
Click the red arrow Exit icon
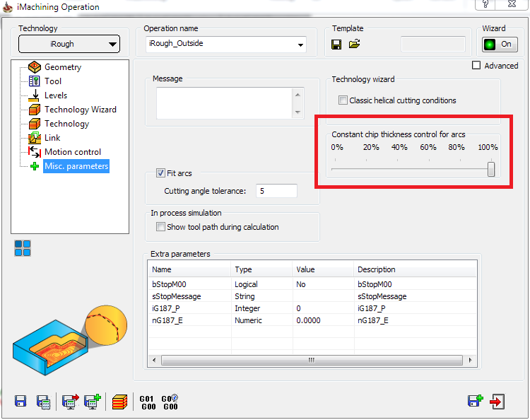497,402
